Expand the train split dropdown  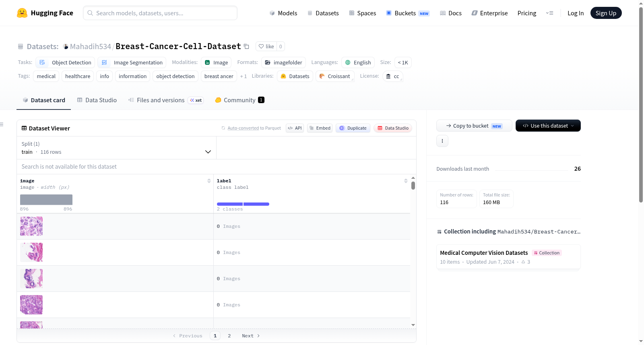pyautogui.click(x=116, y=148)
